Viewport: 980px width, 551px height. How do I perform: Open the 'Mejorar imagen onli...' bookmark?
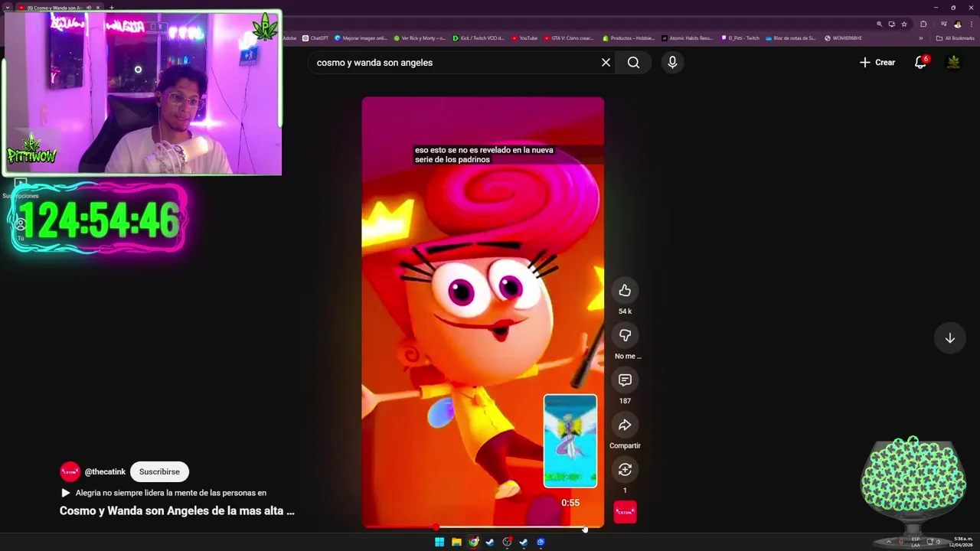click(x=361, y=38)
